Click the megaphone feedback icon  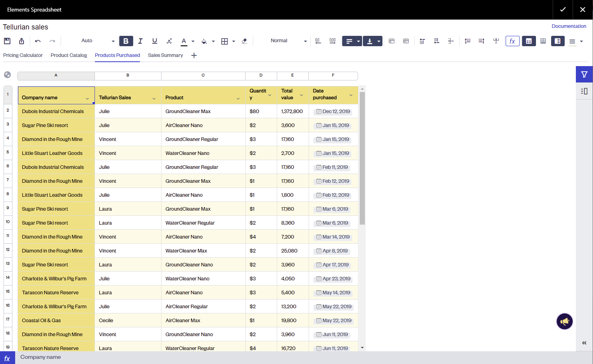(564, 321)
